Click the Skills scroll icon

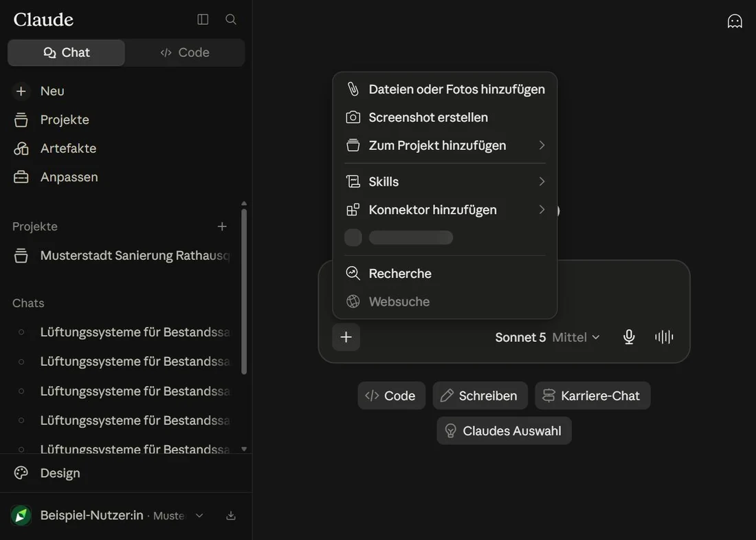click(x=353, y=182)
